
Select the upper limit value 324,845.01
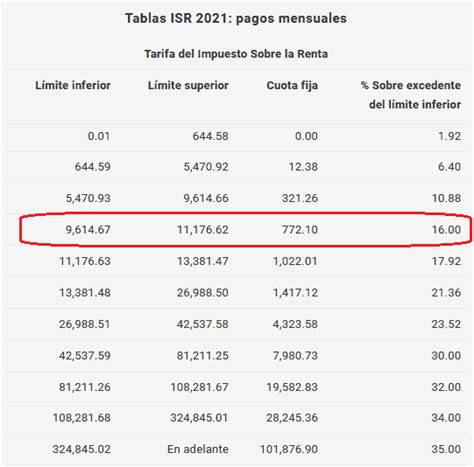point(199,418)
